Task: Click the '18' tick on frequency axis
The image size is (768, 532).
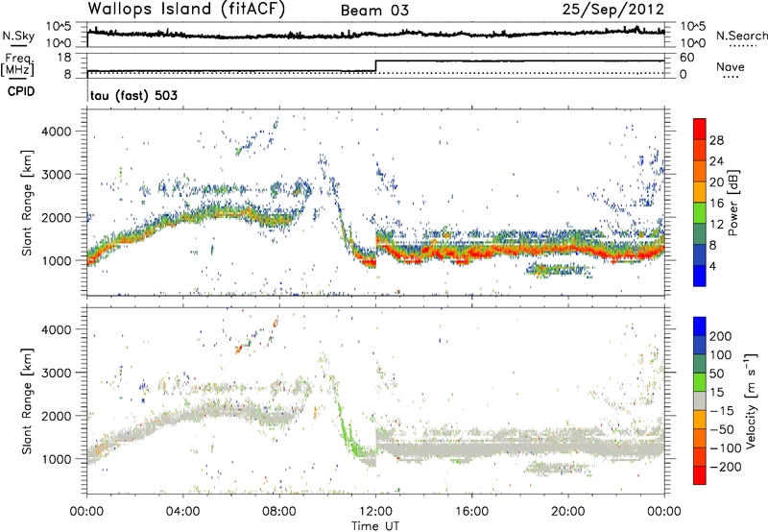Action: [64, 58]
